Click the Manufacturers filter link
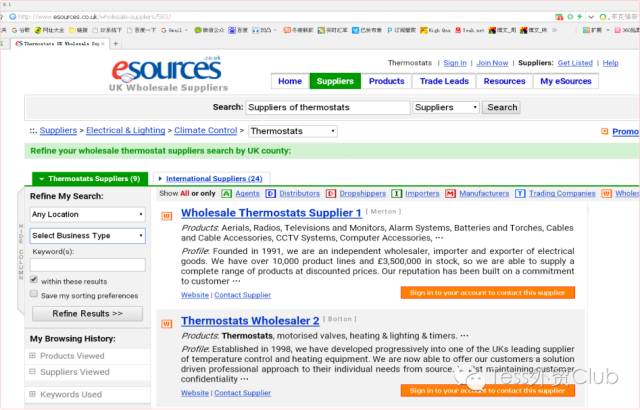This screenshot has height=410, width=640. point(484,193)
